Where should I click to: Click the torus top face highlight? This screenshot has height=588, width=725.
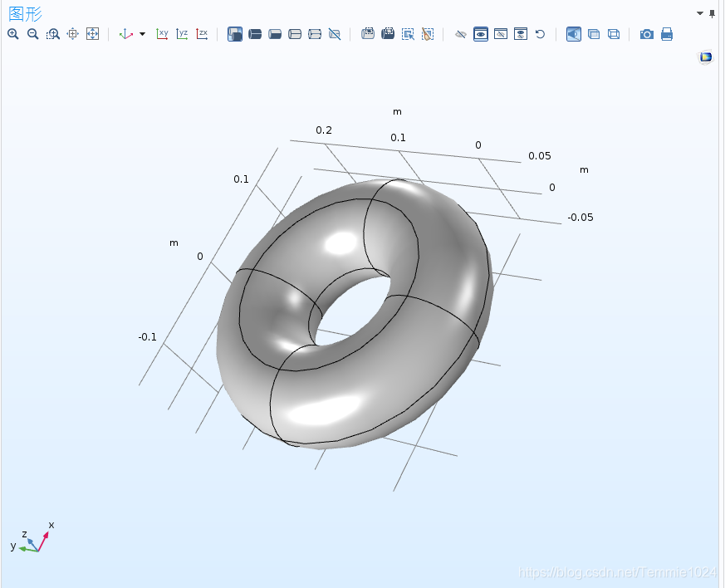click(341, 243)
